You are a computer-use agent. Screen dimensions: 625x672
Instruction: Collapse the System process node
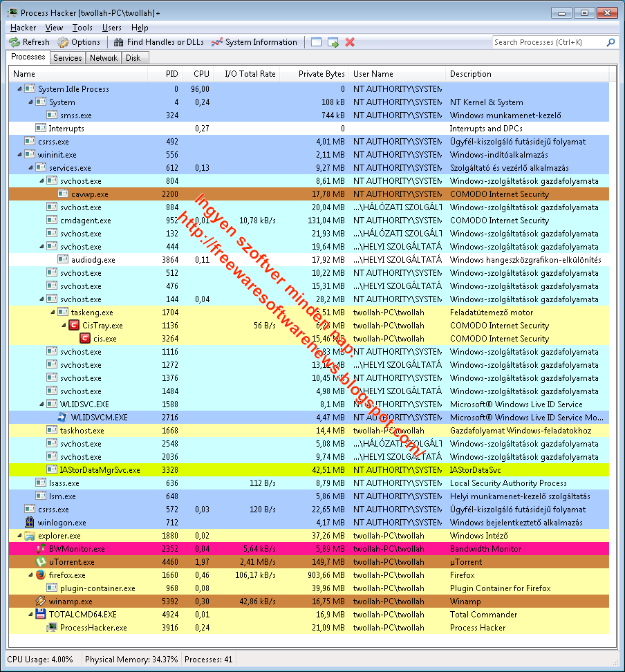[x=30, y=102]
